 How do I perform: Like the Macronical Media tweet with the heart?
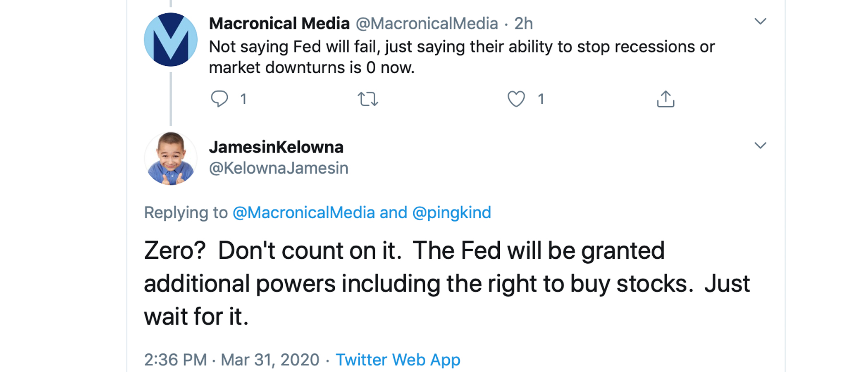[x=516, y=99]
